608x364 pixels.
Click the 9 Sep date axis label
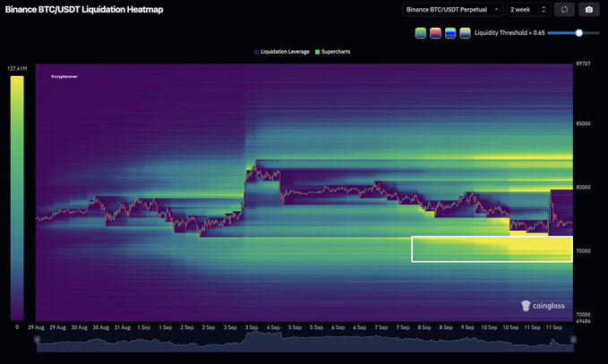point(467,327)
